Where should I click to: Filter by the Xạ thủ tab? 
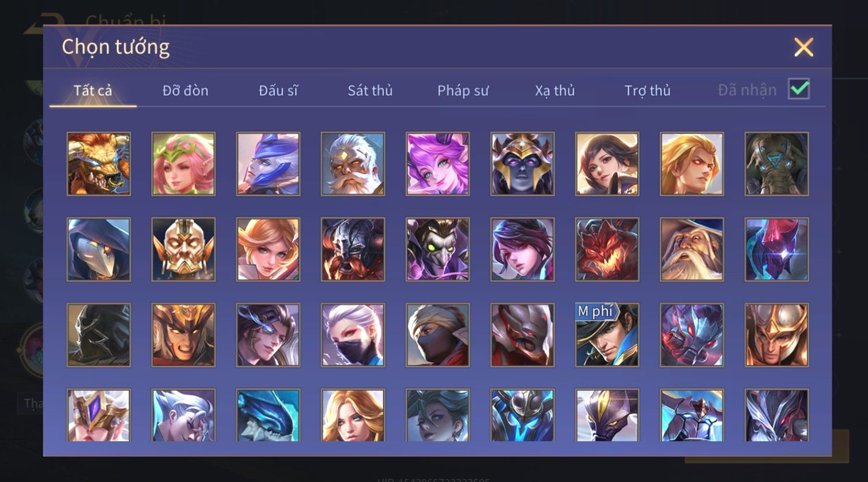(x=555, y=91)
